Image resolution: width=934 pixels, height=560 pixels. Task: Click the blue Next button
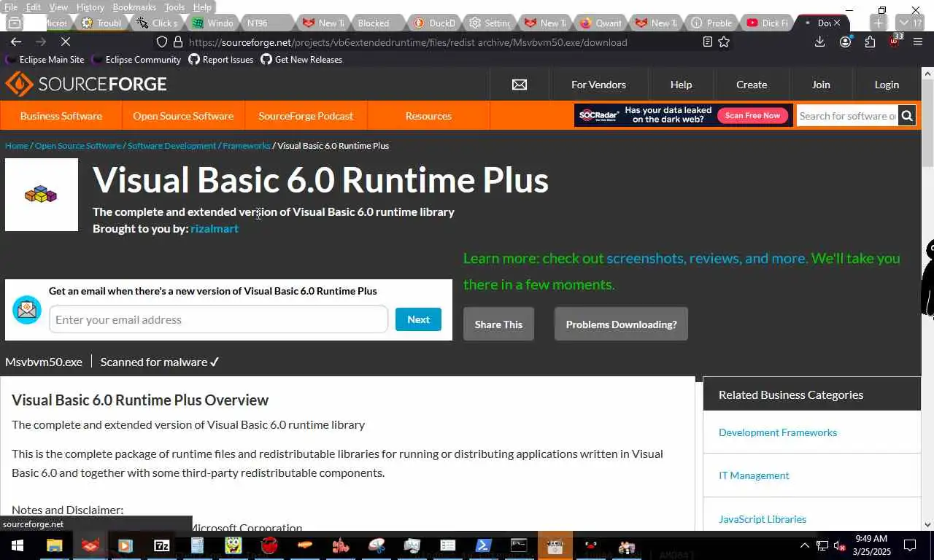(418, 319)
